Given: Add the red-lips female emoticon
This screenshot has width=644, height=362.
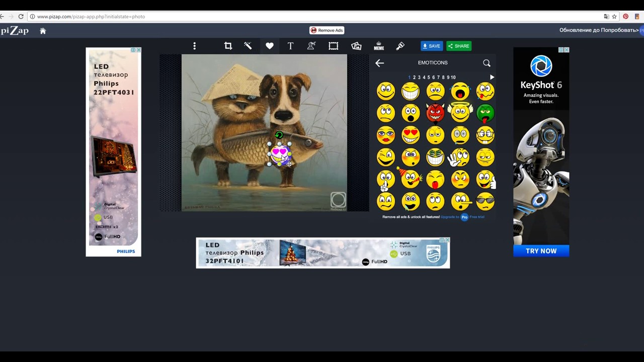Looking at the screenshot, I should 386,135.
